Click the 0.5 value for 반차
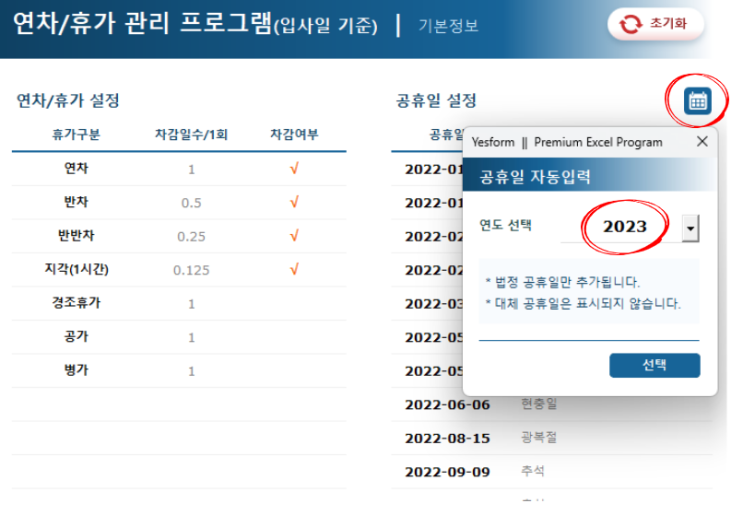 point(191,203)
